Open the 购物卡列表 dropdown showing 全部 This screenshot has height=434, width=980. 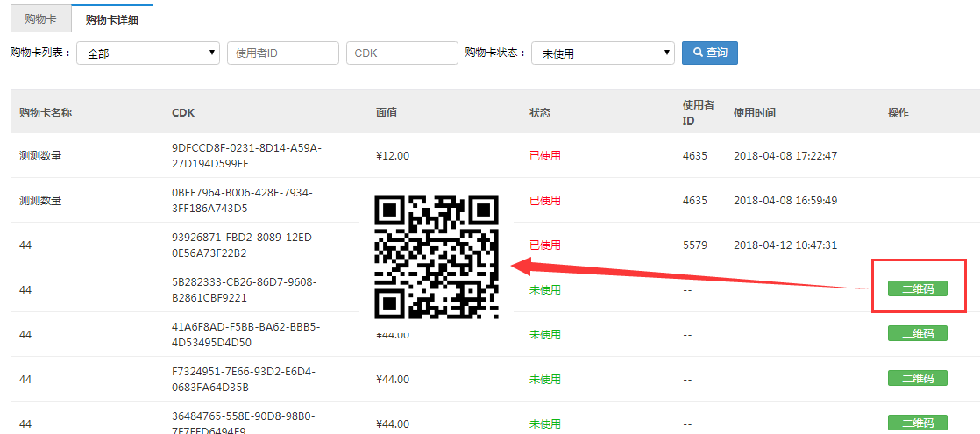[148, 53]
